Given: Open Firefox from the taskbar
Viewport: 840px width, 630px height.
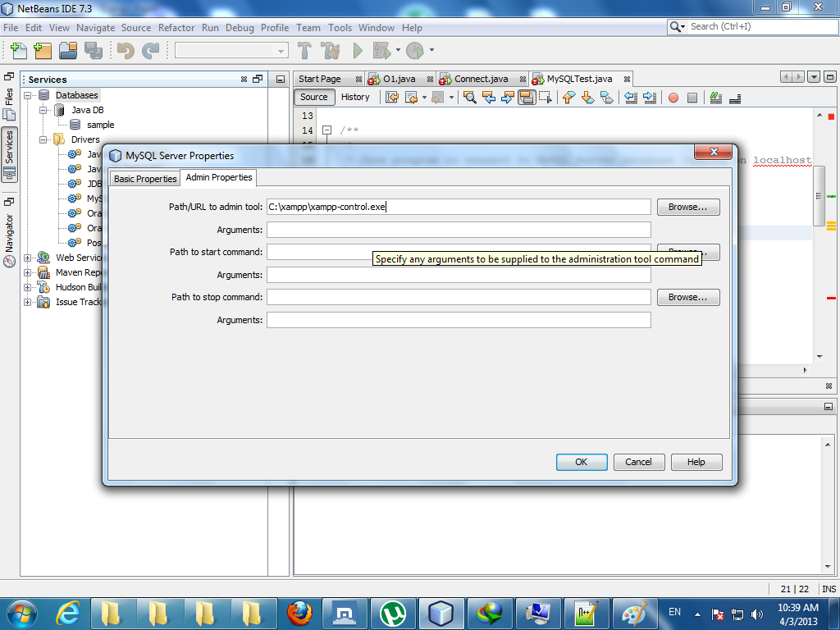Looking at the screenshot, I should (x=299, y=614).
